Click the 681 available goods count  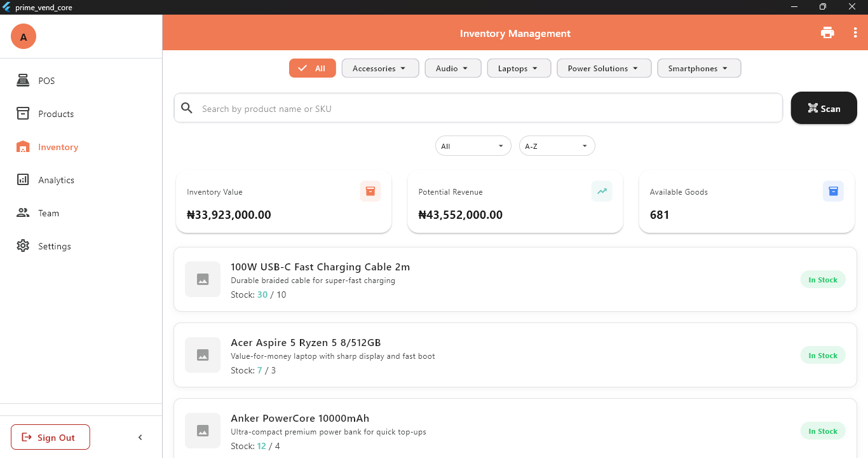660,215
